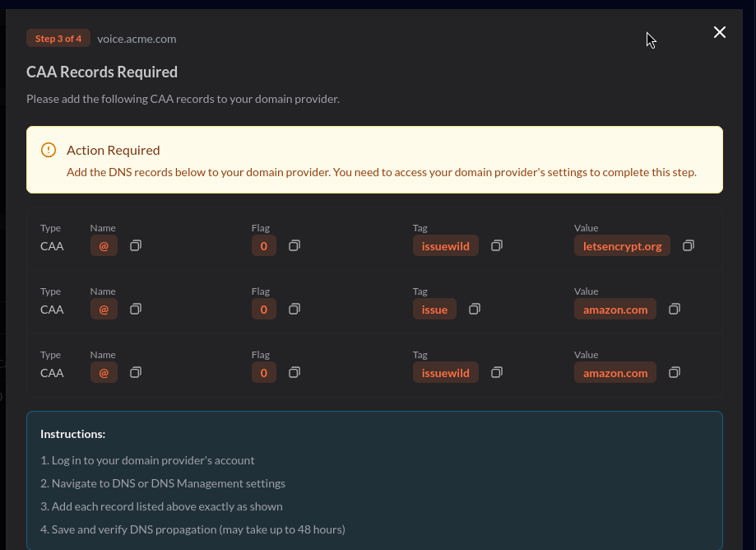Click the issue tag chip
The image size is (756, 550).
tap(434, 310)
